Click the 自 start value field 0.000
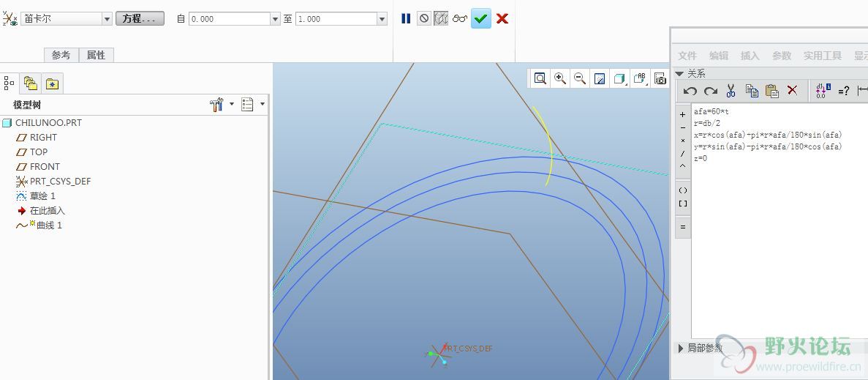 (x=229, y=19)
